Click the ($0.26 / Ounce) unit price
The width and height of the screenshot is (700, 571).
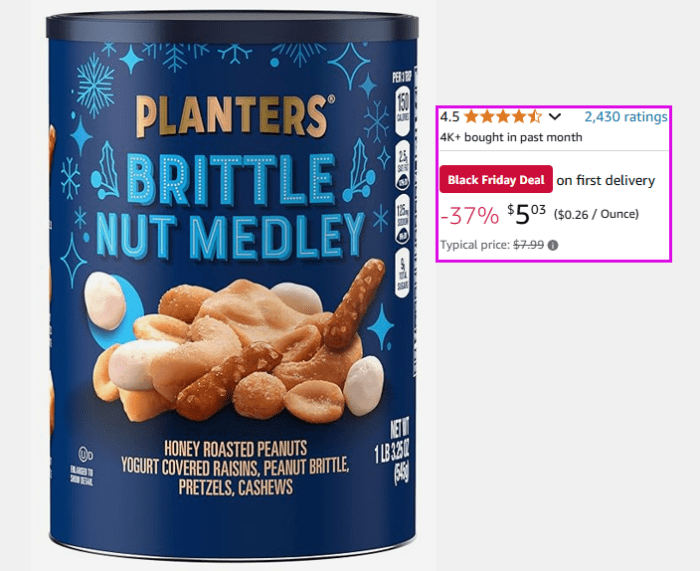point(596,214)
